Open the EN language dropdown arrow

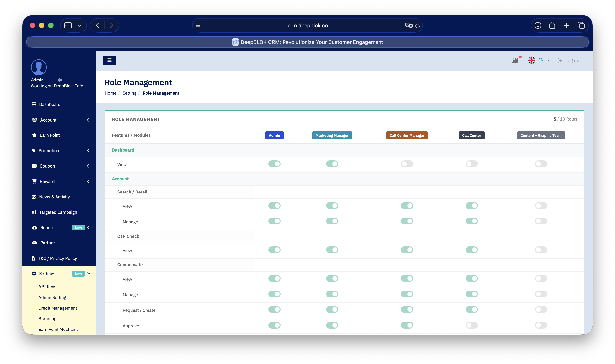point(548,60)
